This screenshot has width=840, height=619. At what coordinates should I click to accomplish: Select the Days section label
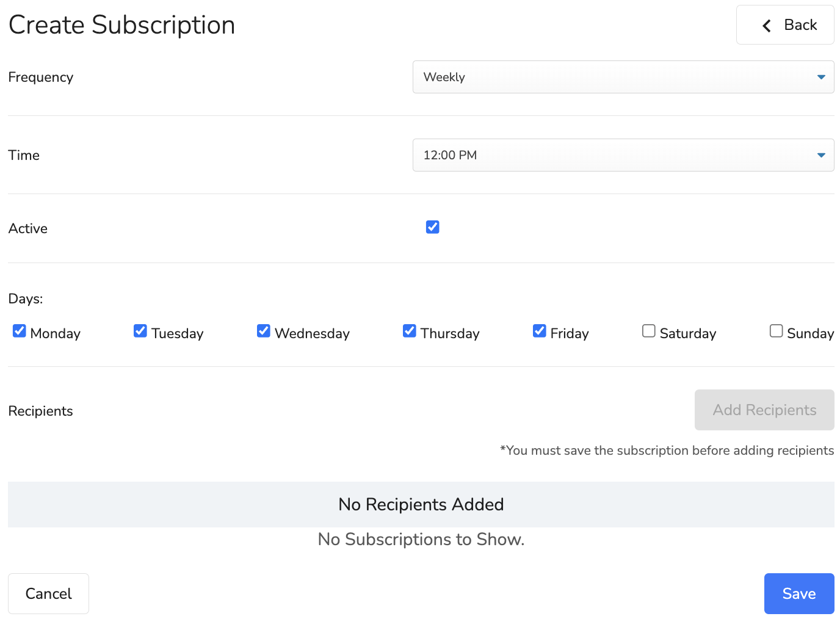click(26, 299)
